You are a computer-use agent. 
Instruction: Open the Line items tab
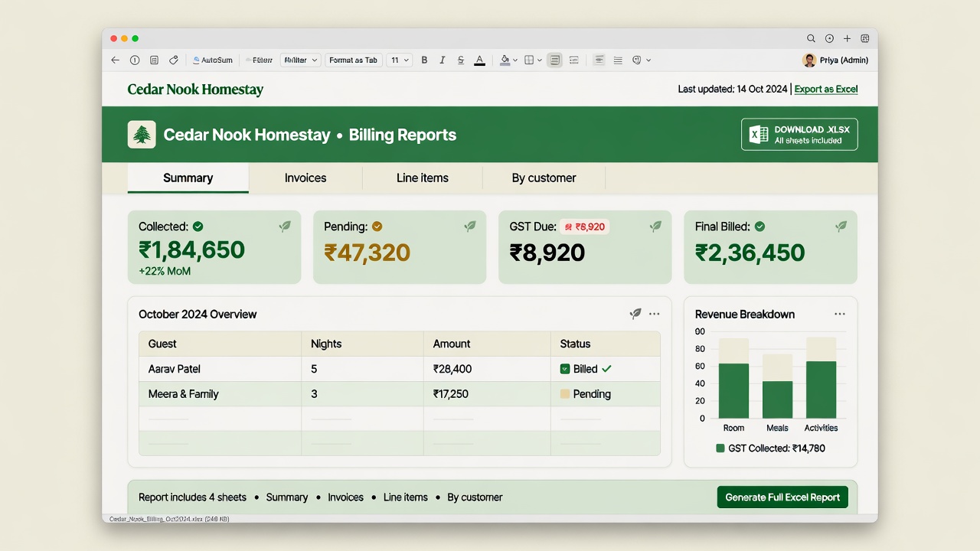[x=423, y=178]
